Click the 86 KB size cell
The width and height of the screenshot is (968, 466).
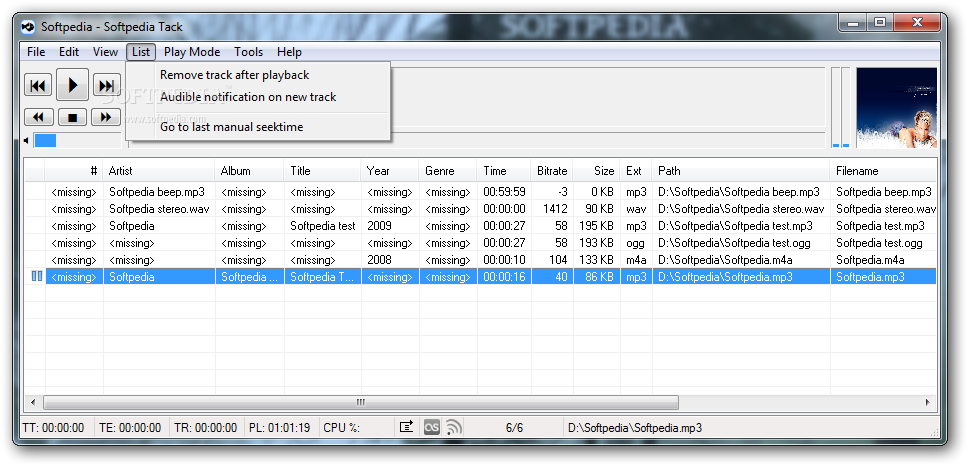[x=596, y=277]
